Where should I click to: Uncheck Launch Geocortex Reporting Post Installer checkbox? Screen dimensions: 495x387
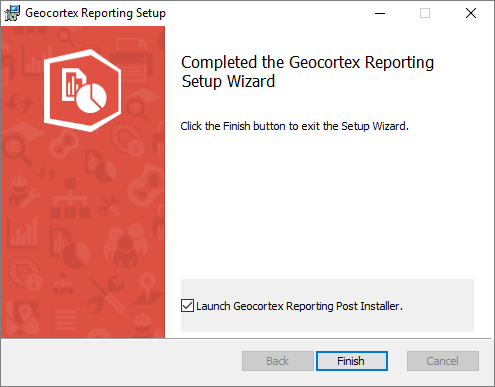coord(187,306)
